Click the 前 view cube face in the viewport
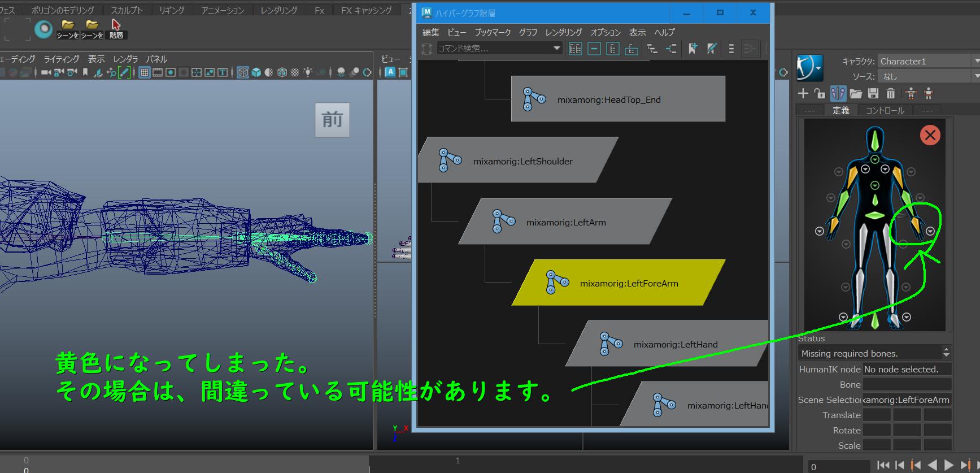980x473 pixels. coord(332,120)
